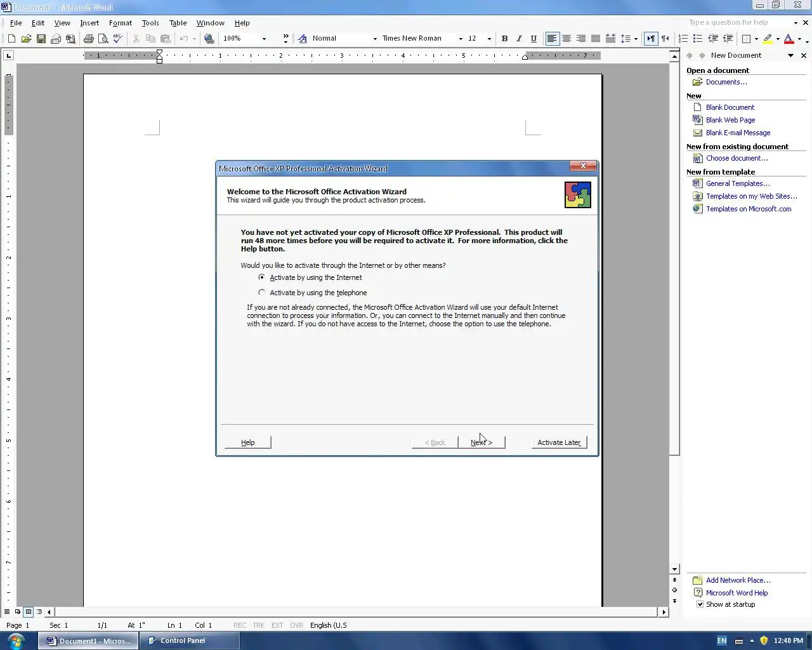The height and width of the screenshot is (650, 812).
Task: Open Print Preview from toolbar
Action: (x=103, y=39)
